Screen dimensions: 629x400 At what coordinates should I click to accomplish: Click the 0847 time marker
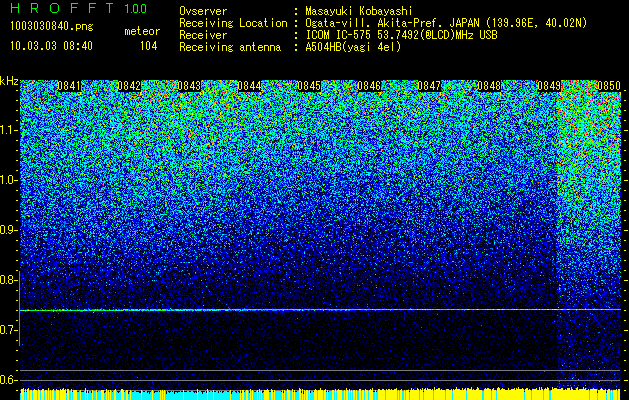pyautogui.click(x=429, y=86)
